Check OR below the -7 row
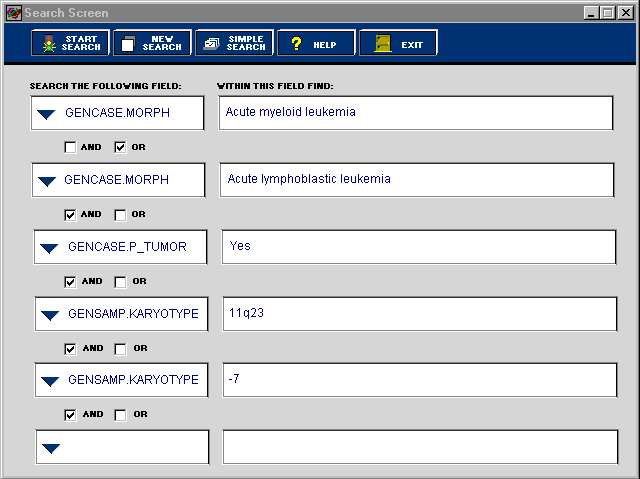 (x=120, y=415)
